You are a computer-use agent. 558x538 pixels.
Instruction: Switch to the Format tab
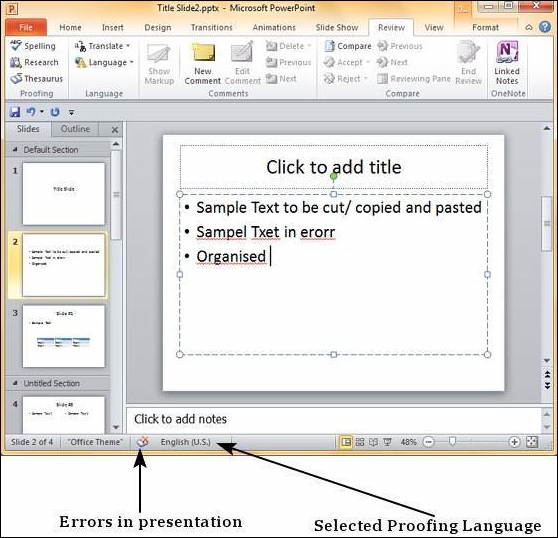point(485,27)
